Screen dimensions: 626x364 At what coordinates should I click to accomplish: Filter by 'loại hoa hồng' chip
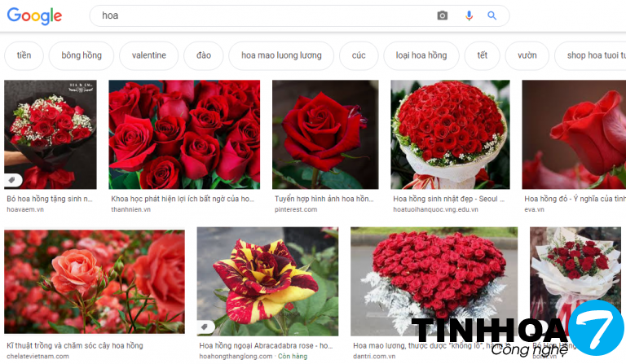point(421,55)
